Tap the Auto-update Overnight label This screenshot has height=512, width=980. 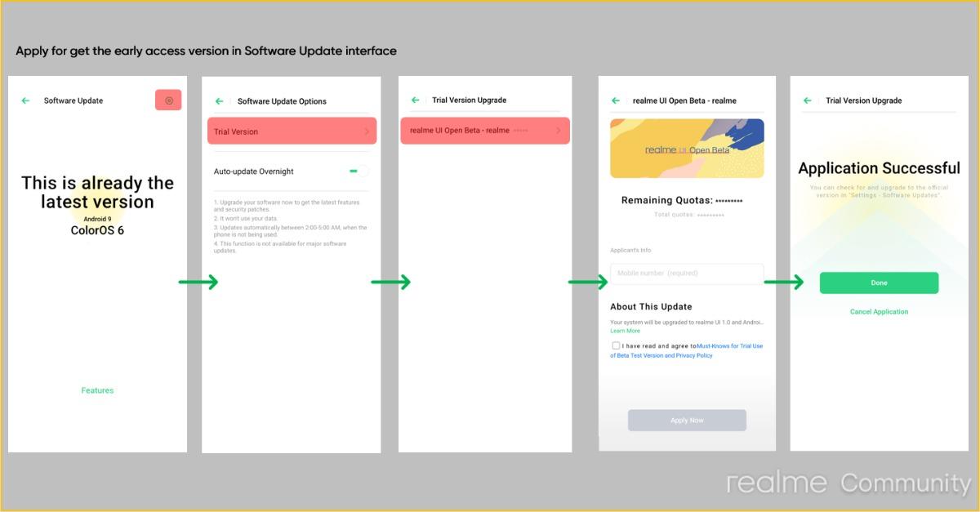[254, 171]
